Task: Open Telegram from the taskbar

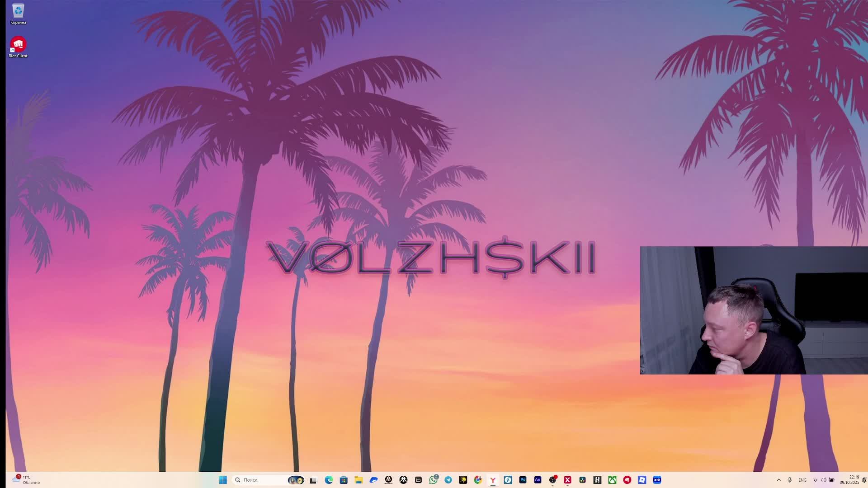Action: 448,480
